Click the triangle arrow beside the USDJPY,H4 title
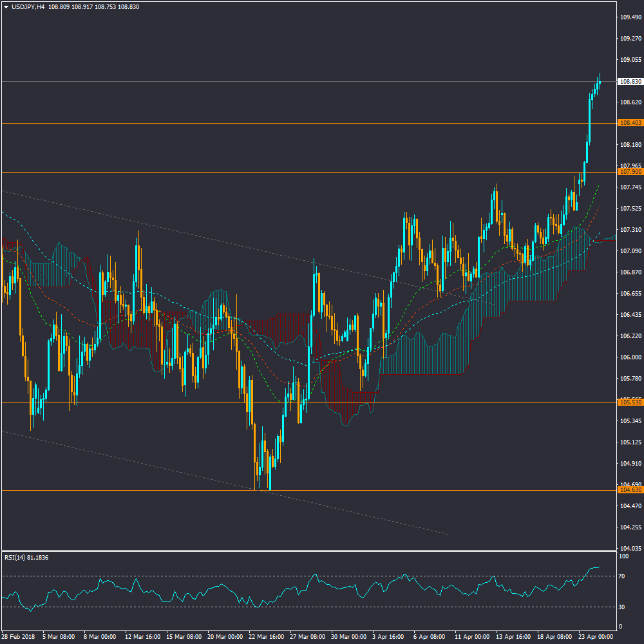The image size is (644, 644). [6, 6]
